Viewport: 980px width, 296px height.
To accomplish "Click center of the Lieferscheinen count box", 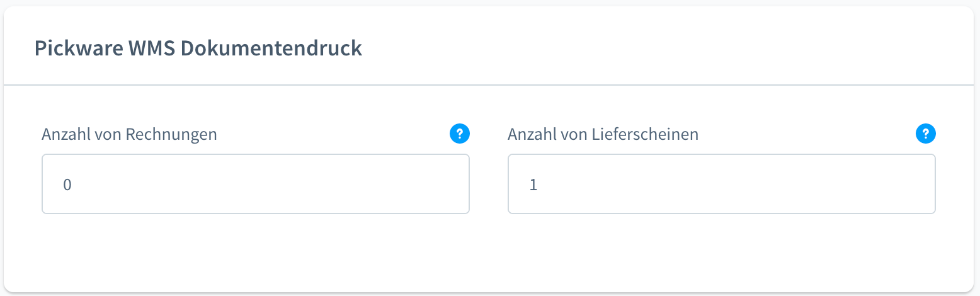I will pos(721,184).
